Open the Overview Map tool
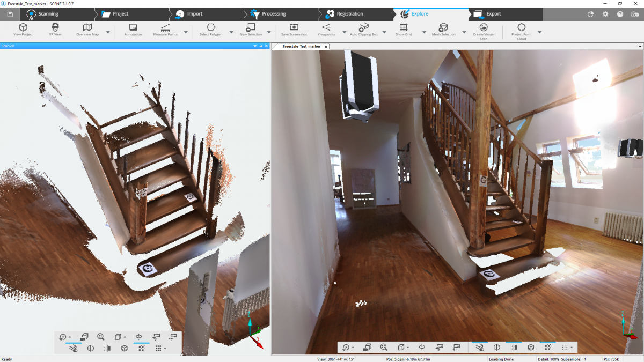Screen dimensions: 644x362 click(87, 29)
